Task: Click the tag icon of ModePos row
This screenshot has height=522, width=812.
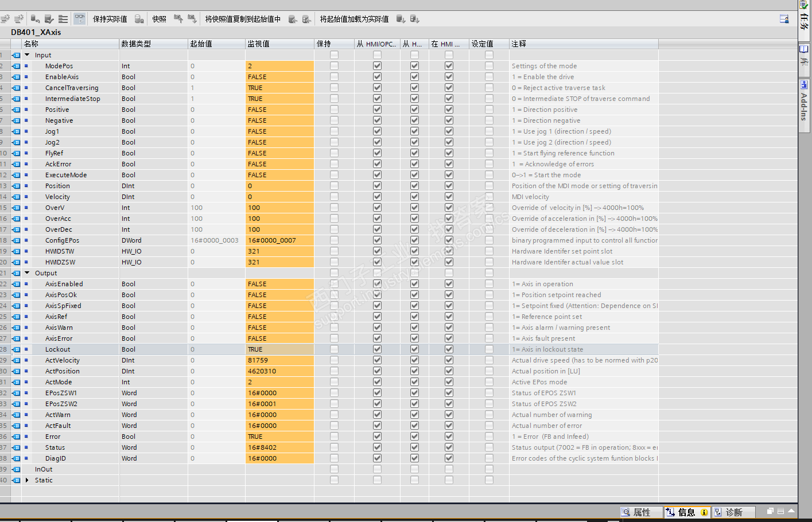Action: (16, 66)
